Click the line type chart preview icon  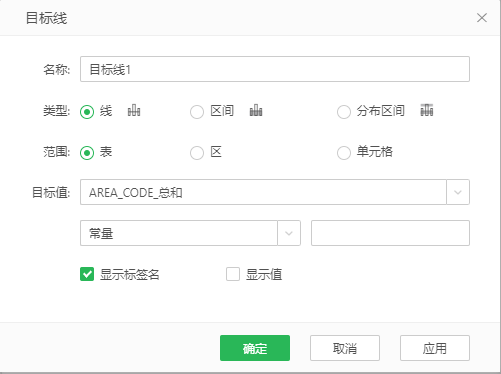pos(134,110)
